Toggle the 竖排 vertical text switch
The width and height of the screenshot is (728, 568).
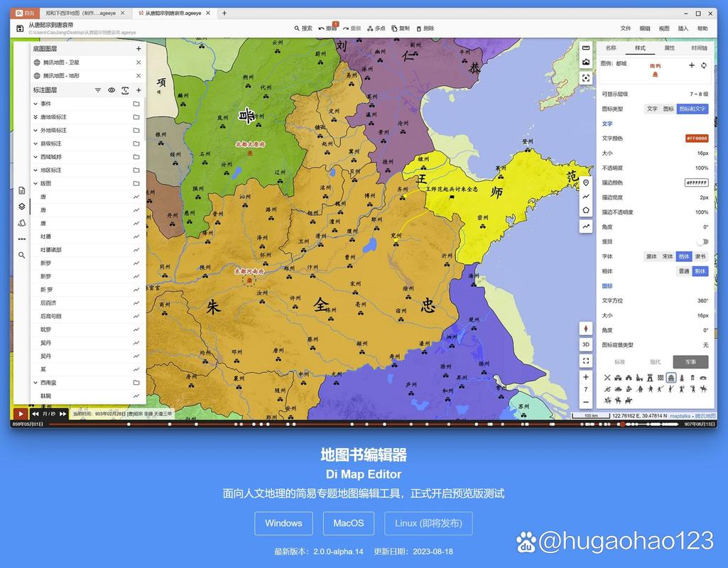pyautogui.click(x=703, y=242)
